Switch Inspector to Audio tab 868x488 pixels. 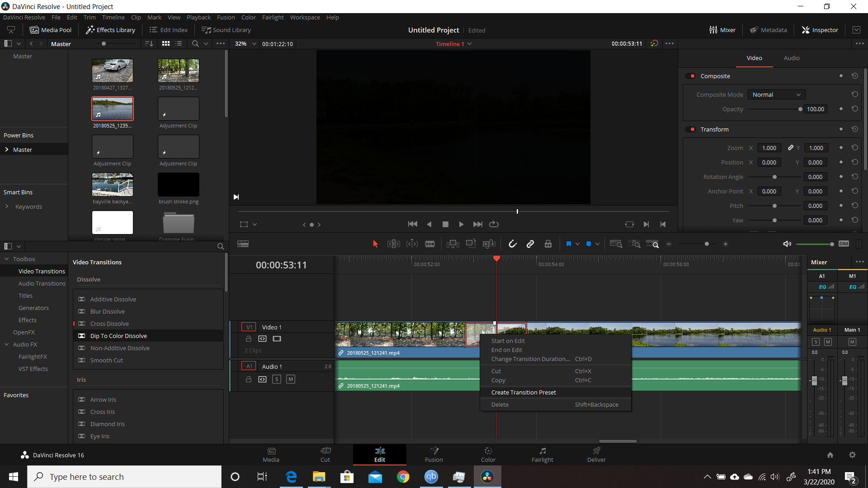pyautogui.click(x=791, y=58)
